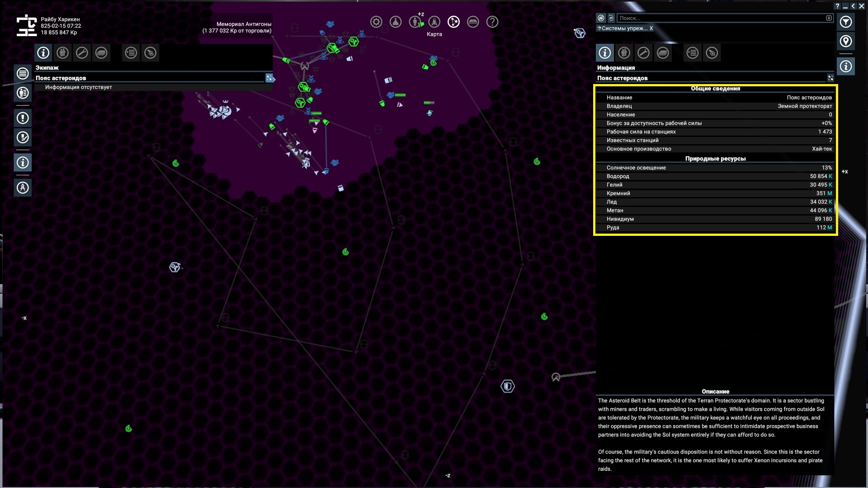868x488 pixels.
Task: Click the Население row
Action: tap(715, 115)
